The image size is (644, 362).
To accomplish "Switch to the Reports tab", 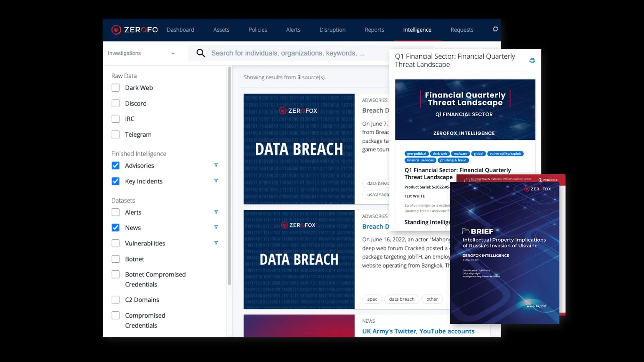I will coord(374,30).
